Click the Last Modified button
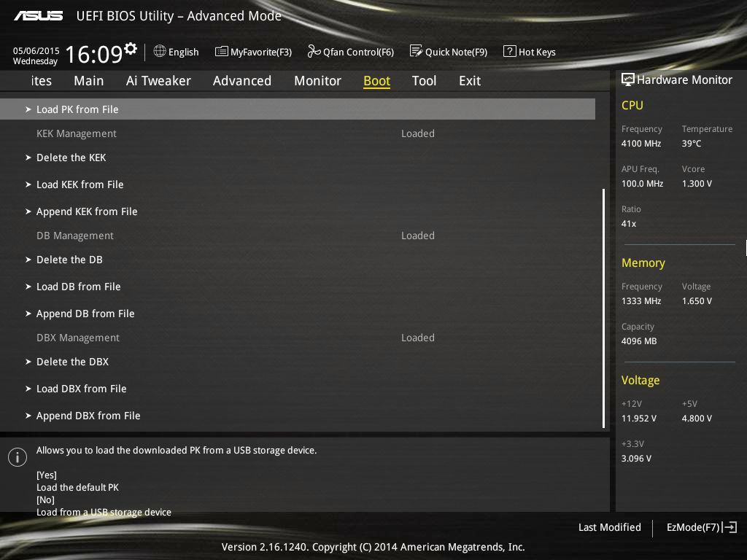The height and width of the screenshot is (560, 747). tap(609, 527)
